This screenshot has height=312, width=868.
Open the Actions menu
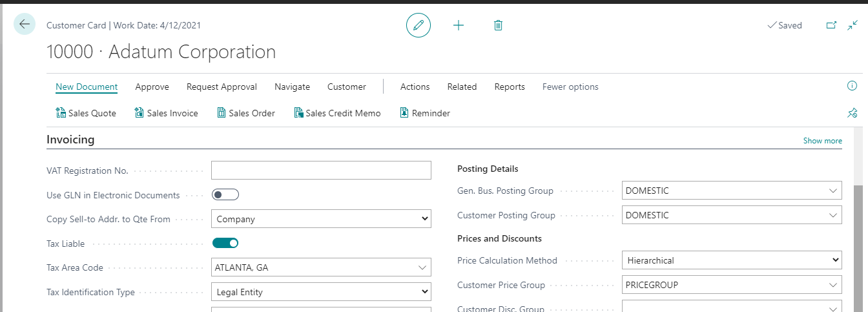point(415,87)
